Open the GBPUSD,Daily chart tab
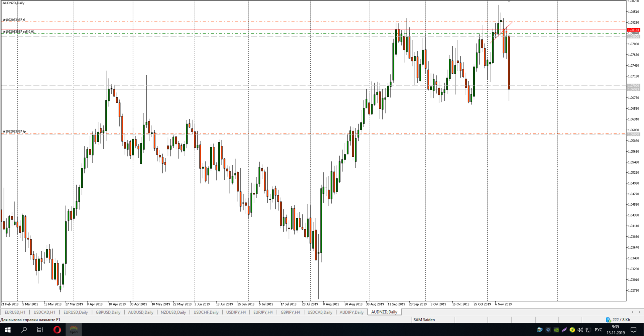The width and height of the screenshot is (644, 336). (x=108, y=312)
